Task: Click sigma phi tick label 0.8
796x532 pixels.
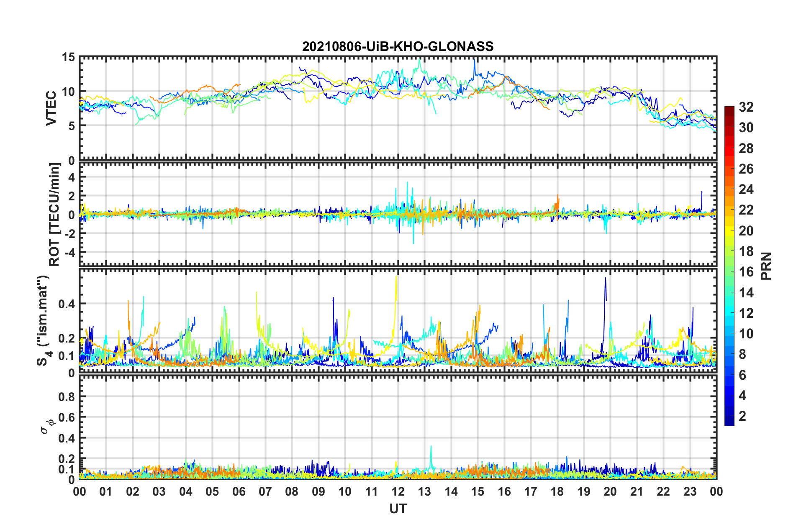Action: tap(67, 396)
